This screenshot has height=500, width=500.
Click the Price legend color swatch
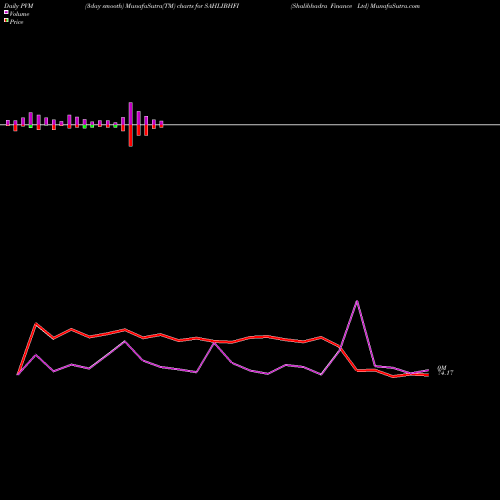coord(6,21)
